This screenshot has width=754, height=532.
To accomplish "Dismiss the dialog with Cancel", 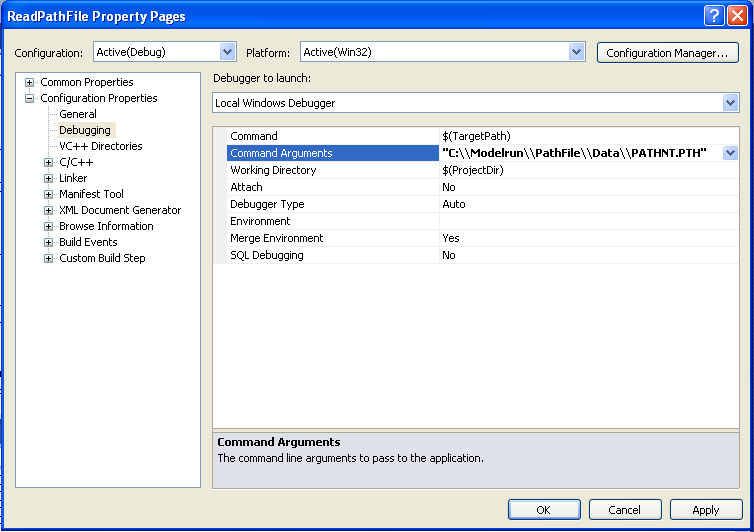I will coord(625,510).
